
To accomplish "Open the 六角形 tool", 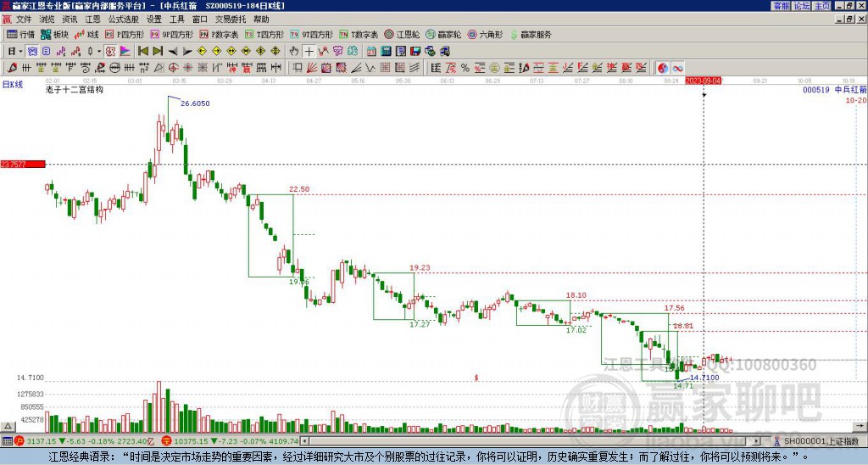I will tap(486, 34).
